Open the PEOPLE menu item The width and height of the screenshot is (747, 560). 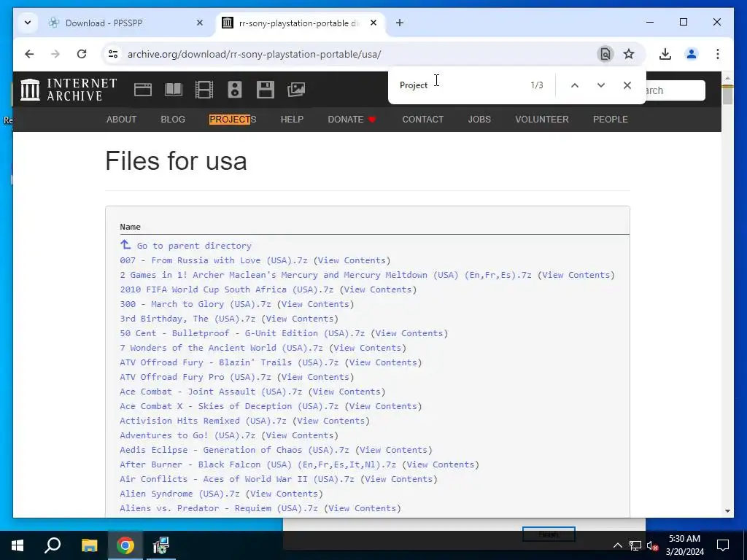click(611, 120)
